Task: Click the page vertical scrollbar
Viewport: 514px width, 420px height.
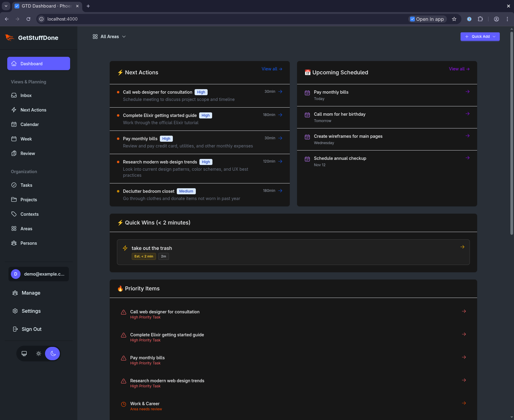Action: coord(512,133)
